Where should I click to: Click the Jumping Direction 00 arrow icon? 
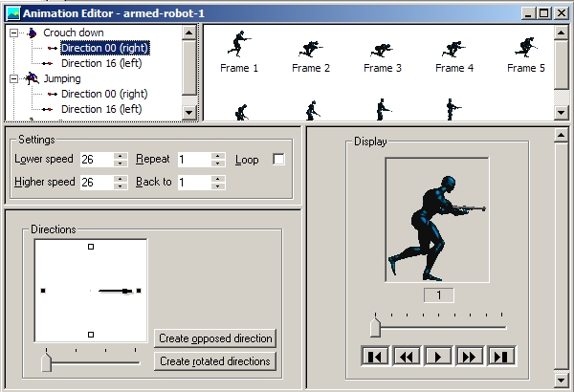(53, 94)
